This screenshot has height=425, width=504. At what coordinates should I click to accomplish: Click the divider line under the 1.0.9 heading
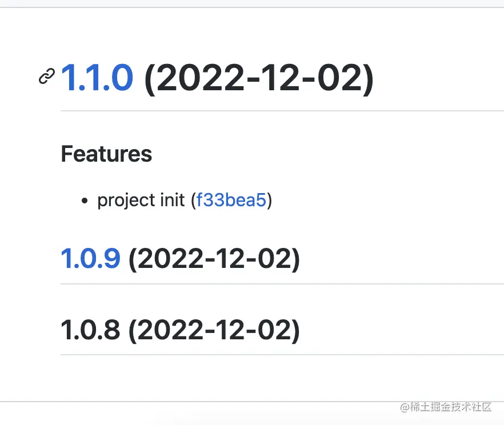282,284
